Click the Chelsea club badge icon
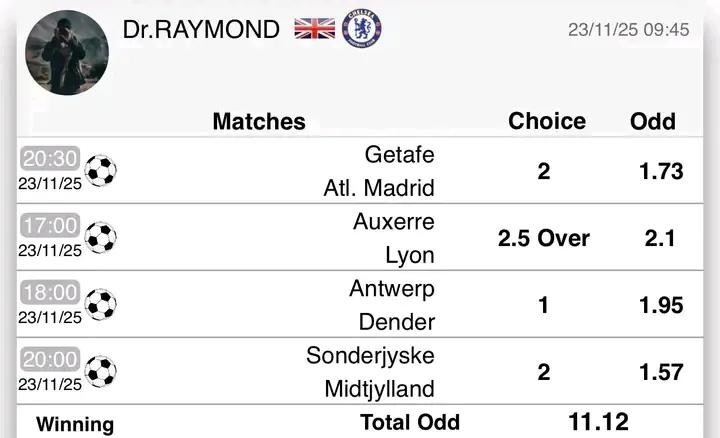This screenshot has height=438, width=720. (x=361, y=28)
